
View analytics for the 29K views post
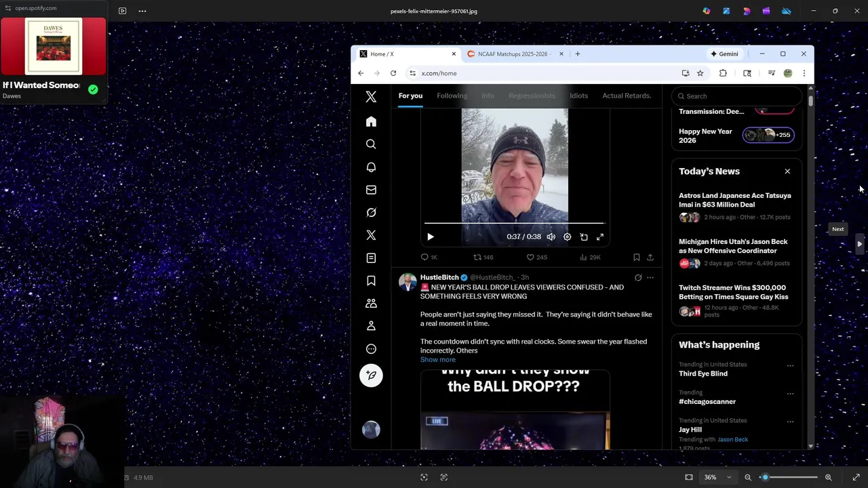tap(590, 258)
